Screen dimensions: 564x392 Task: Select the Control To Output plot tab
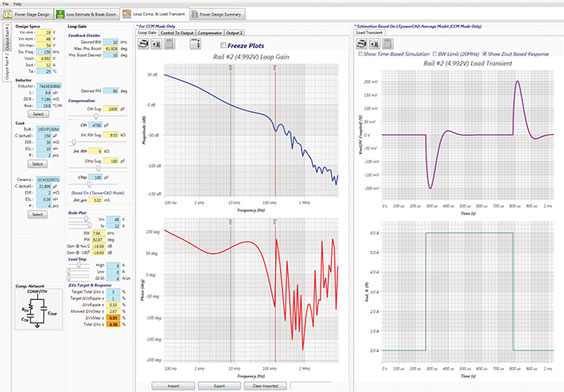tap(177, 33)
